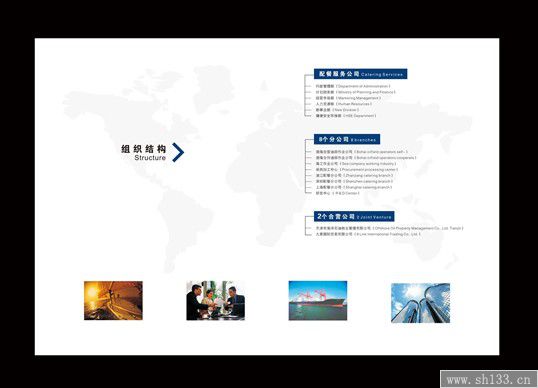Click the Ministry of Planning and Finance entry
This screenshot has height=388, width=538.
355,92
